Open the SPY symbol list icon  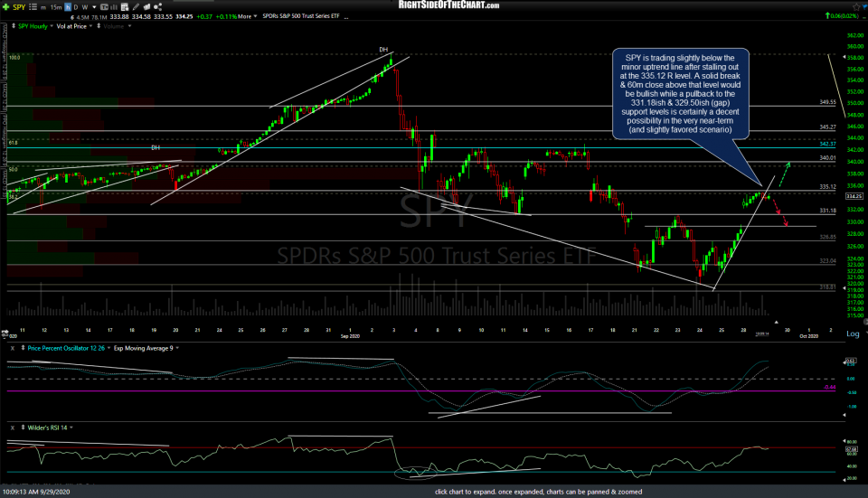33,7
